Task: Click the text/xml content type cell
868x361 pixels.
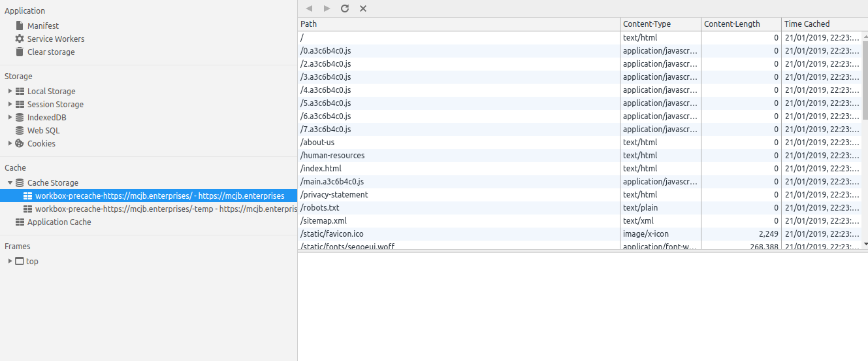Action: click(661, 220)
